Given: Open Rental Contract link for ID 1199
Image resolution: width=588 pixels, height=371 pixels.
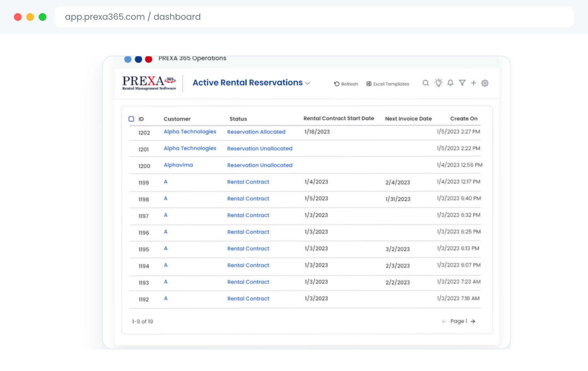Looking at the screenshot, I should pos(248,182).
